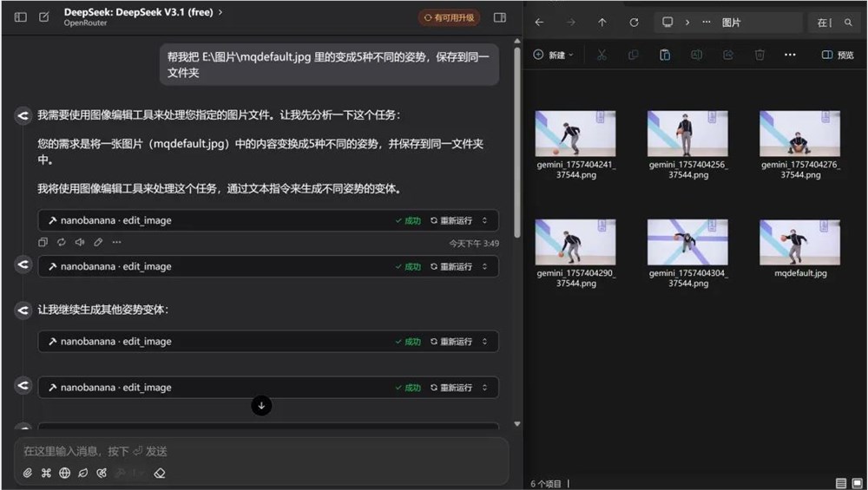
Task: Click the read-aloud speaker icon
Action: coord(80,243)
